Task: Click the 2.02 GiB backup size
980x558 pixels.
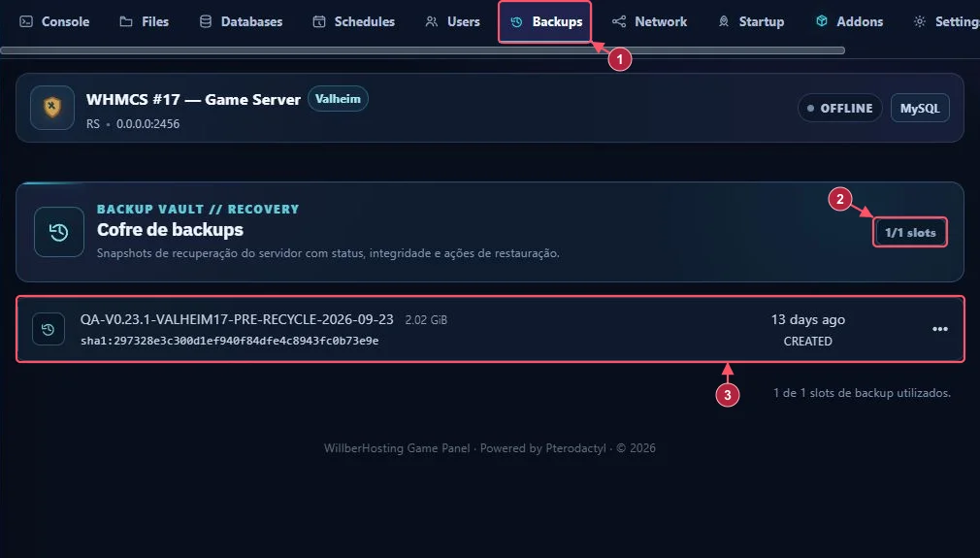Action: (426, 320)
